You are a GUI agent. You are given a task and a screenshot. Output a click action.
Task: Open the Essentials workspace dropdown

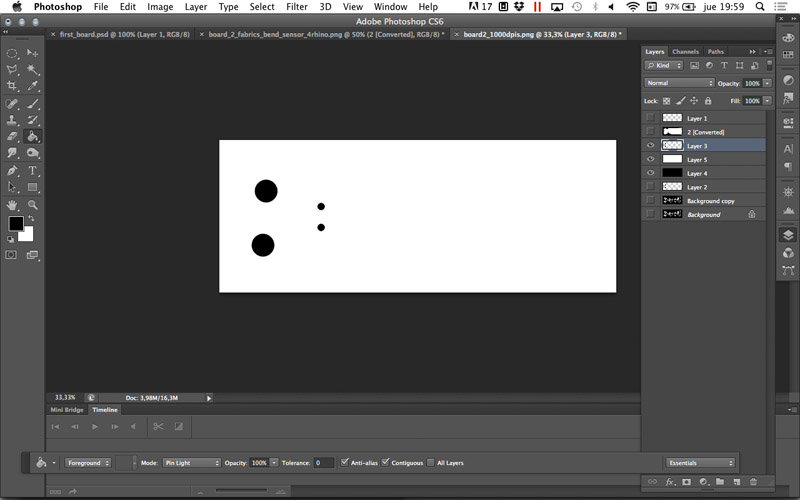pyautogui.click(x=700, y=463)
